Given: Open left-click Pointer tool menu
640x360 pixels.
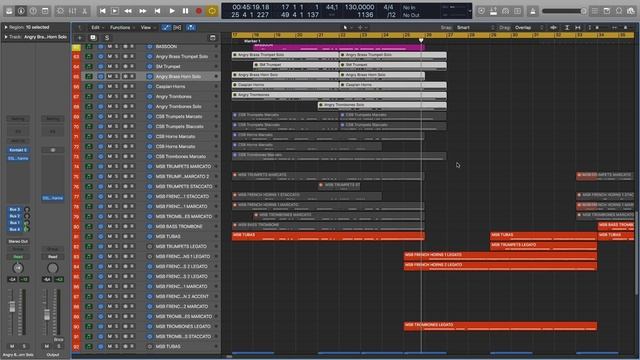Looking at the screenshot, I should (347, 27).
